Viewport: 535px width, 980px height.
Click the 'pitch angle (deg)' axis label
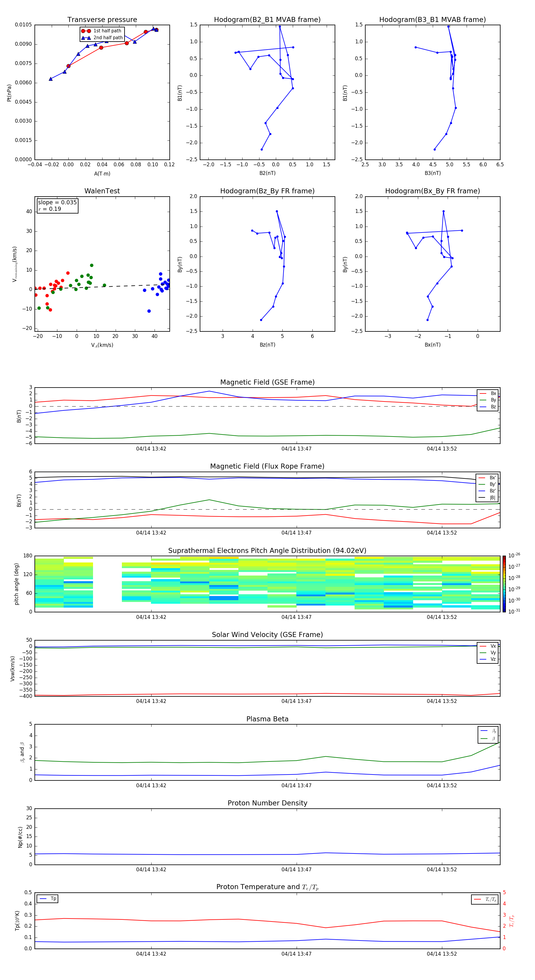click(16, 584)
